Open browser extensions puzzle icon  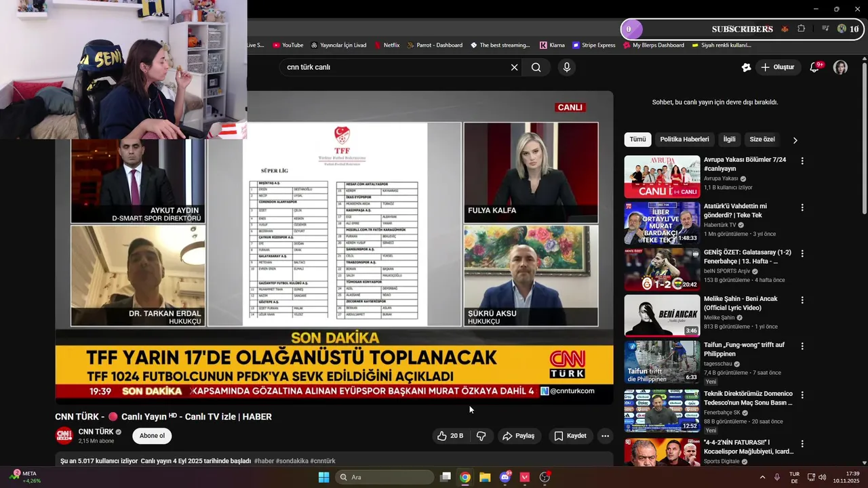tap(801, 28)
